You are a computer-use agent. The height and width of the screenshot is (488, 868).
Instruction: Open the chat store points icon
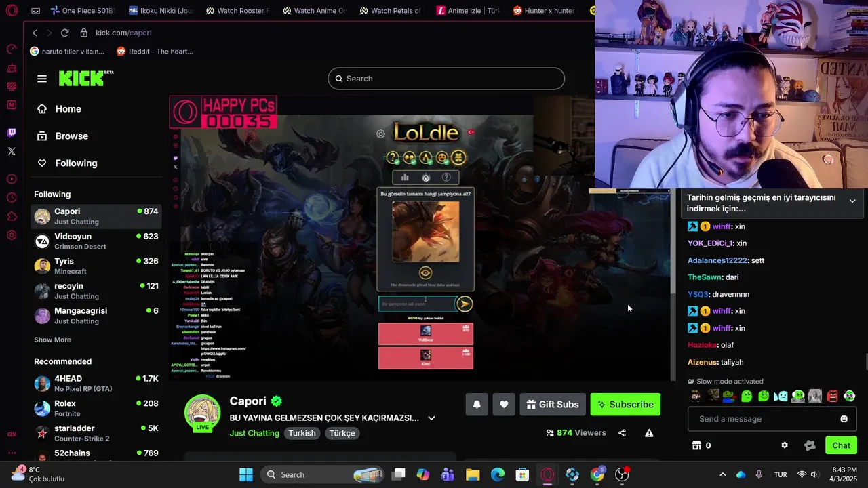coord(696,445)
